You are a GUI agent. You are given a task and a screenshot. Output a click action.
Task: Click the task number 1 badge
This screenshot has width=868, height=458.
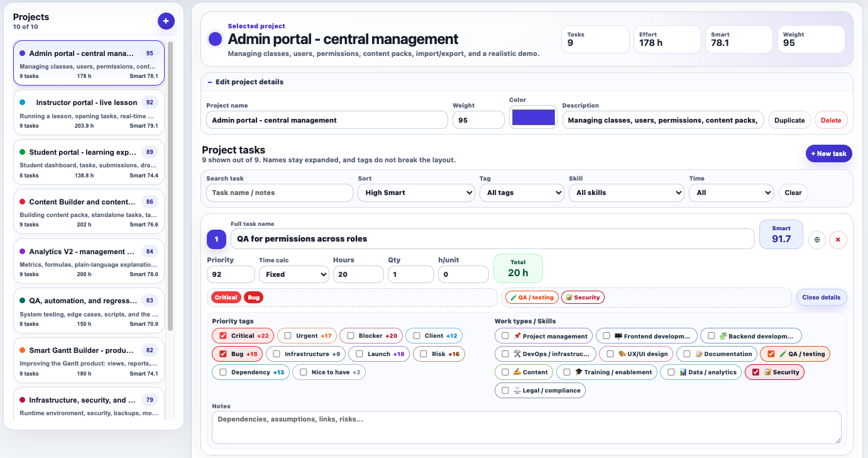(216, 239)
